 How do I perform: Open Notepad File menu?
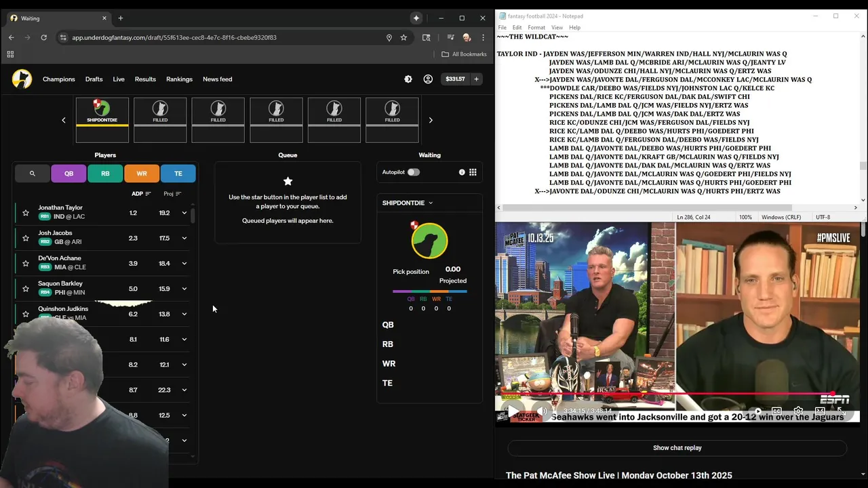click(x=502, y=27)
